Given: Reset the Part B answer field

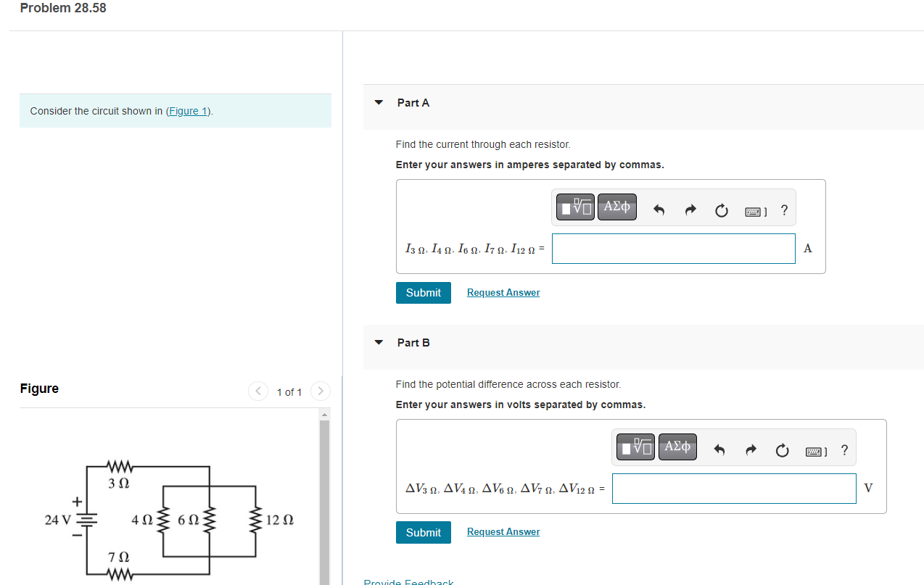Looking at the screenshot, I should (782, 450).
